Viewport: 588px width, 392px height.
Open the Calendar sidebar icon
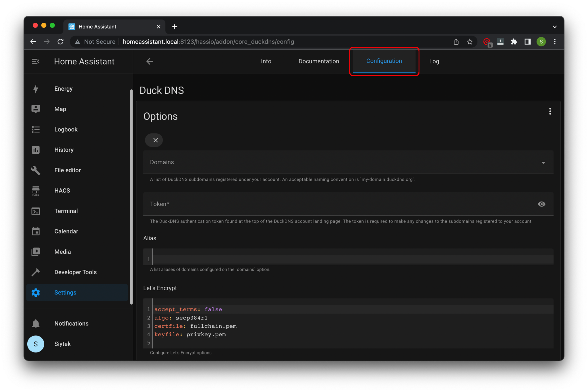(x=36, y=231)
